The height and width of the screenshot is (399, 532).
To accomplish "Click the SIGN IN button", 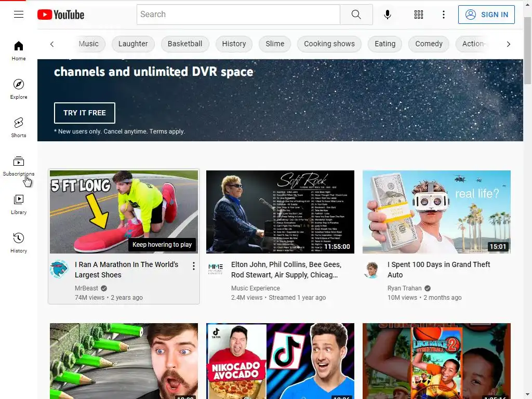I will (x=486, y=15).
